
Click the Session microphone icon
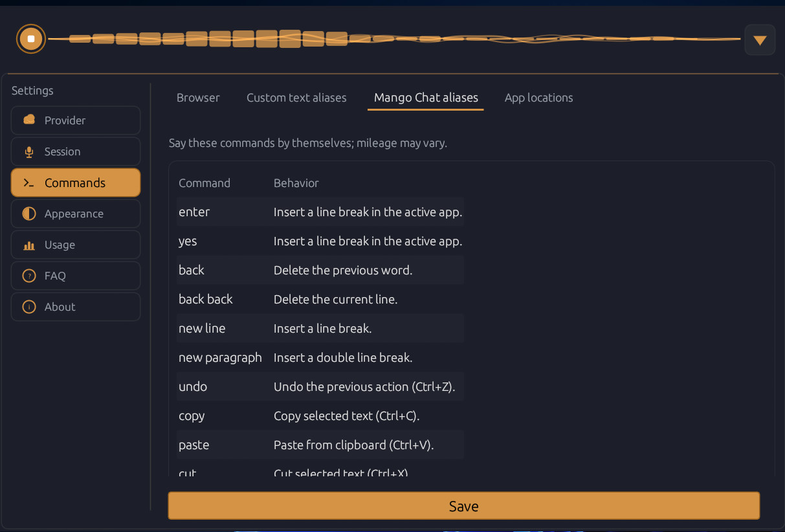(x=28, y=151)
